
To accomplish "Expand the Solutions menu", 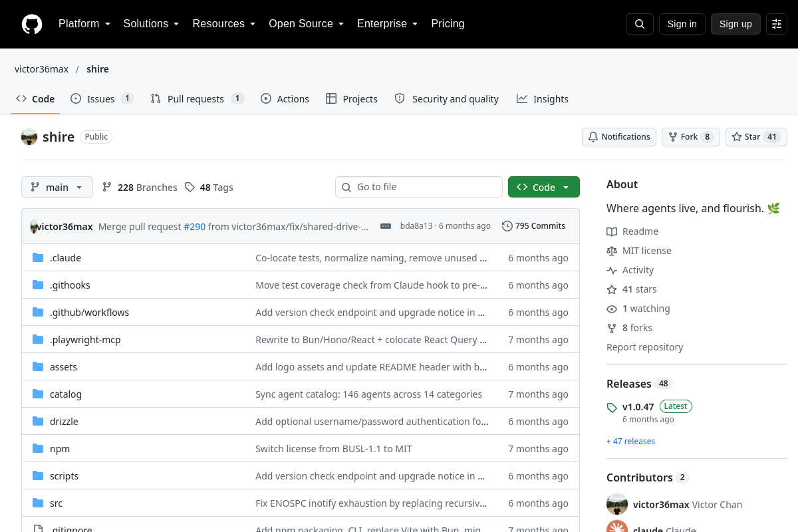I will 152,24.
